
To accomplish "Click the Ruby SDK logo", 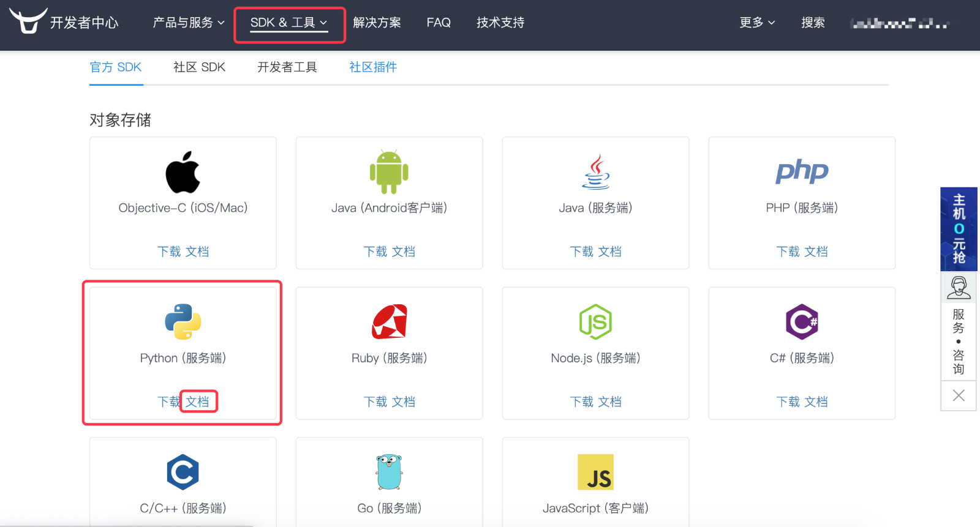I will pos(389,322).
